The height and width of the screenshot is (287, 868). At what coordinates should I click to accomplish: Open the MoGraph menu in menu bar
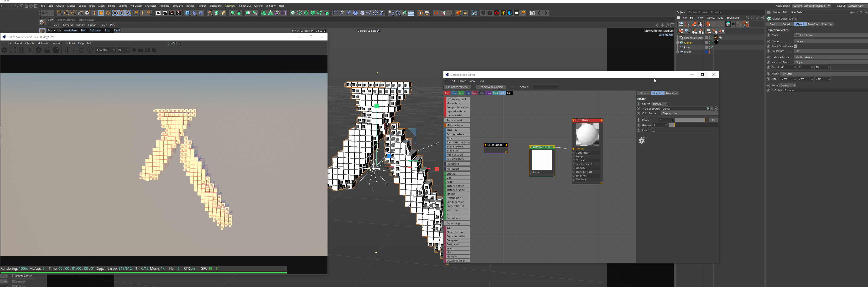click(136, 6)
